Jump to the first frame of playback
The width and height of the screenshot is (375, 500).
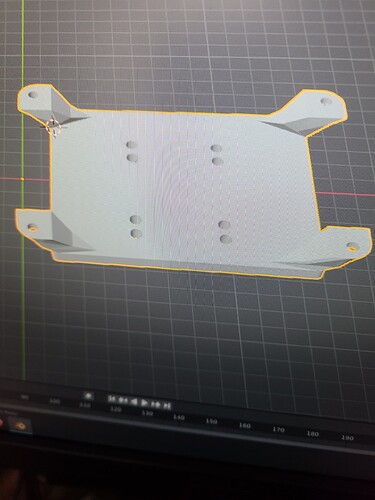point(112,399)
